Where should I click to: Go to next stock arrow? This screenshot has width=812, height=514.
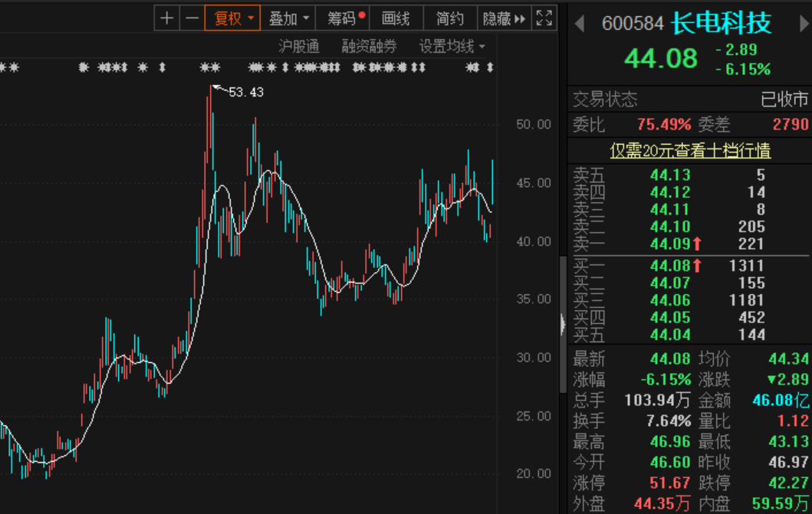pyautogui.click(x=804, y=23)
